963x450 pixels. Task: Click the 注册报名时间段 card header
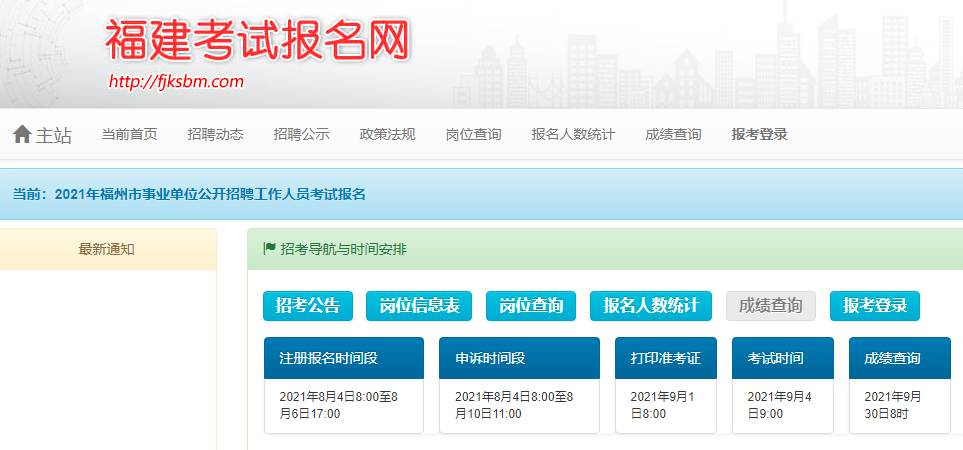(344, 358)
